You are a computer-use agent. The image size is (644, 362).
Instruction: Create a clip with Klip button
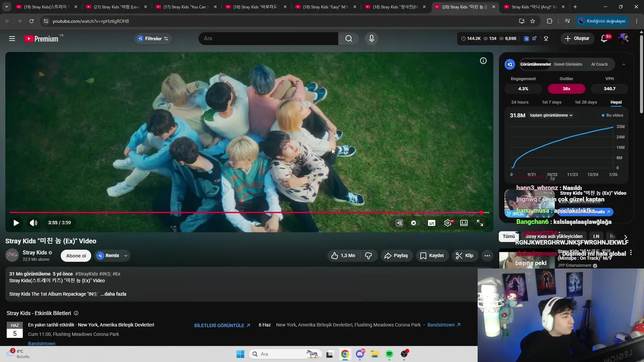click(x=464, y=255)
